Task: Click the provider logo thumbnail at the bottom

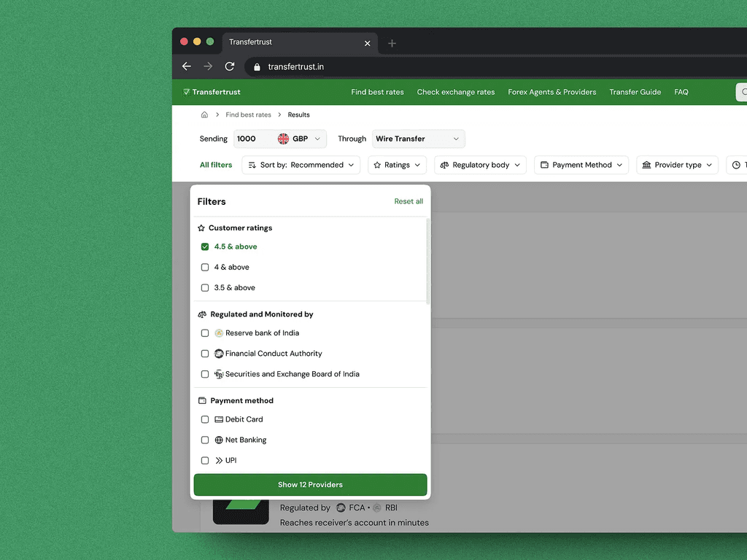Action: [241, 512]
